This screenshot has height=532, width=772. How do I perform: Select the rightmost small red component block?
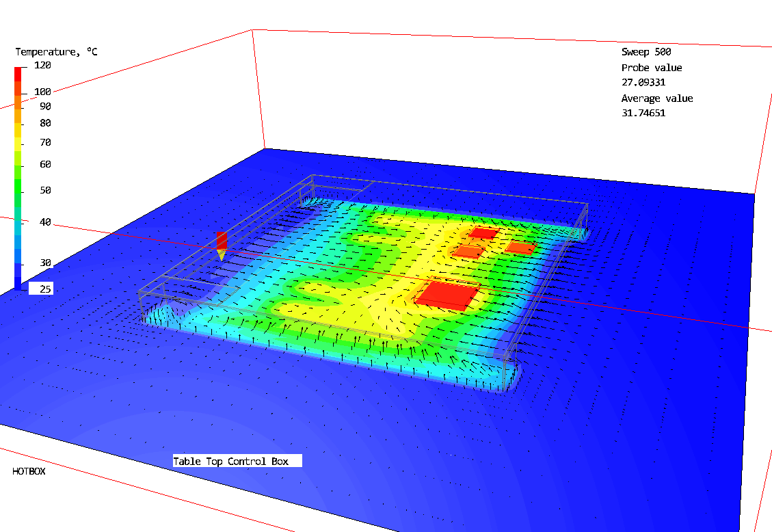click(521, 248)
